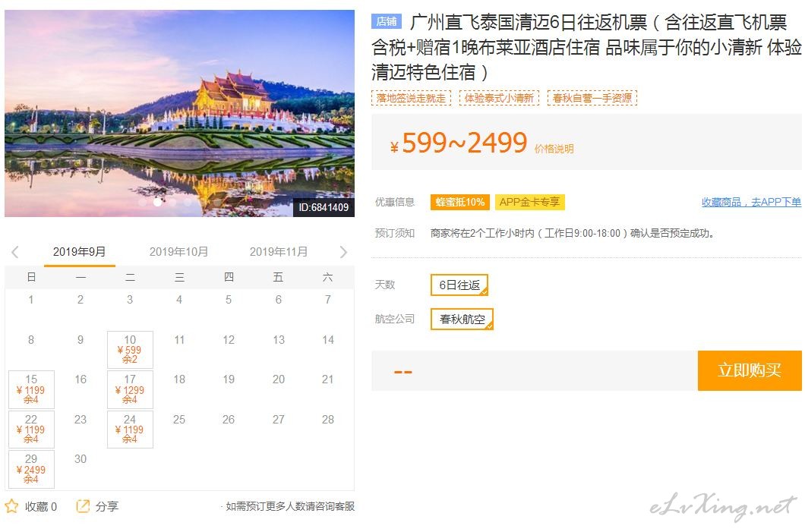
Task: Click the price range 599~2499
Action: click(x=465, y=143)
